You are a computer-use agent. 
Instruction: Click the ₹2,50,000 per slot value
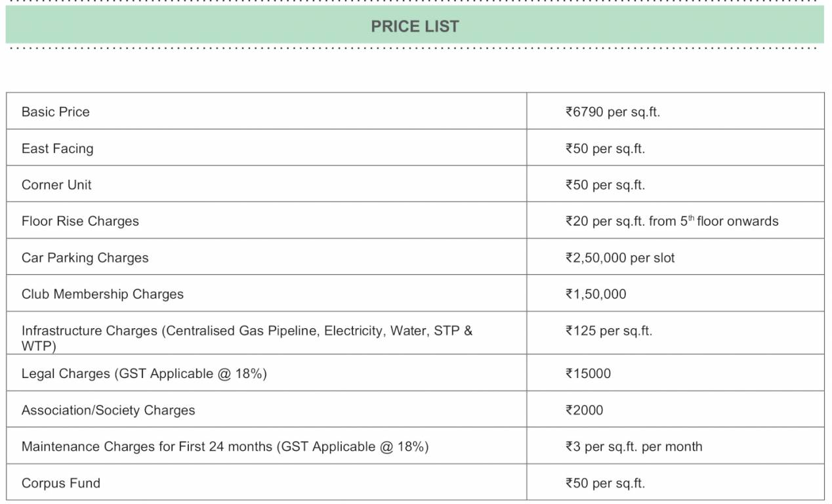tap(619, 258)
